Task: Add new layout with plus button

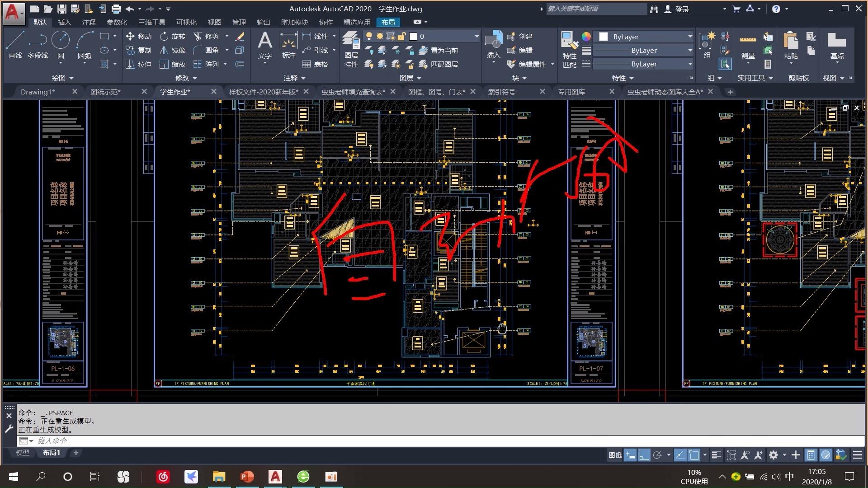Action: pyautogui.click(x=76, y=452)
